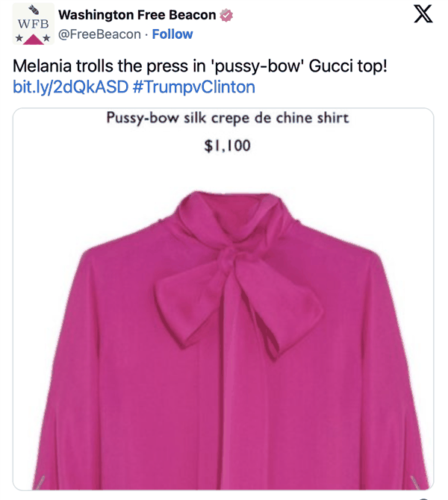Click the right sleeve of the pink shirt

tap(392, 373)
